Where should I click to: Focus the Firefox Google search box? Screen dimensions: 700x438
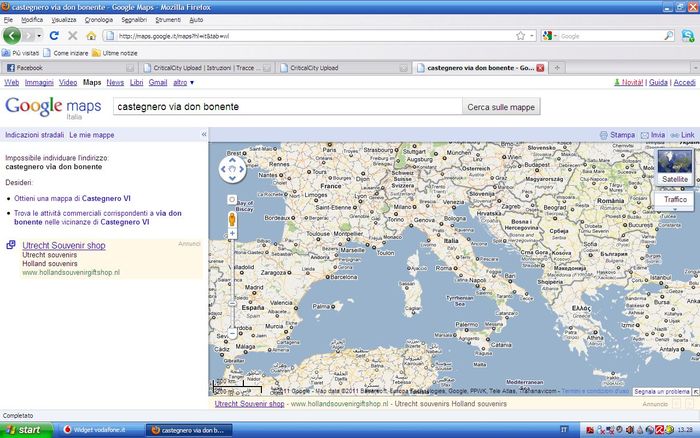click(x=611, y=36)
